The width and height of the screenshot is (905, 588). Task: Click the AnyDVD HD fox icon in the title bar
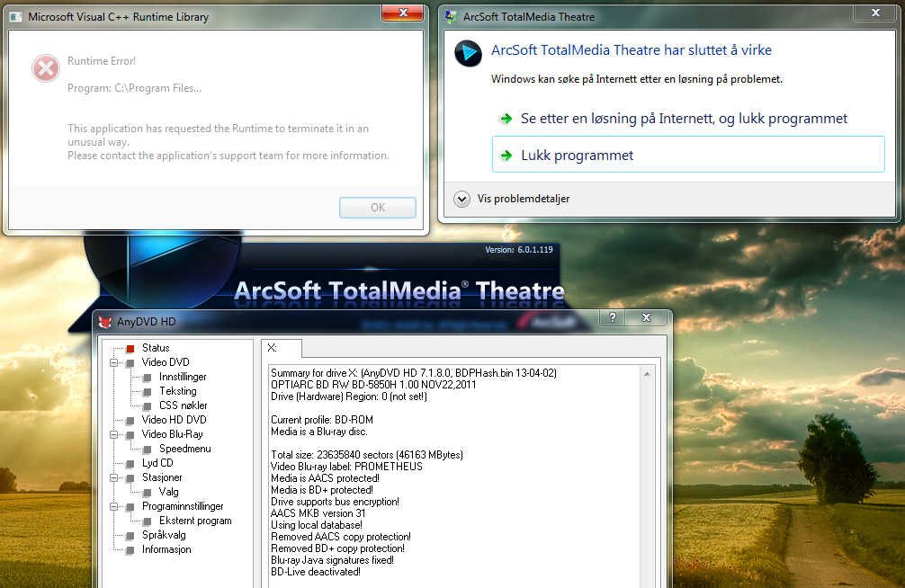click(x=104, y=321)
